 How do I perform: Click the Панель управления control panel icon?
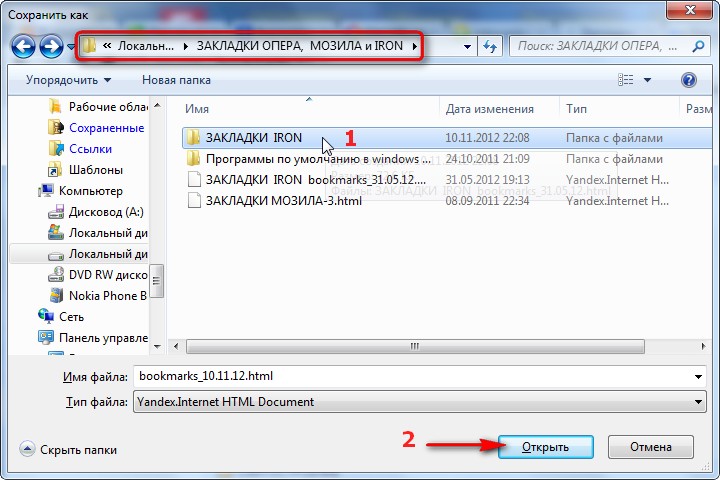tap(45, 337)
